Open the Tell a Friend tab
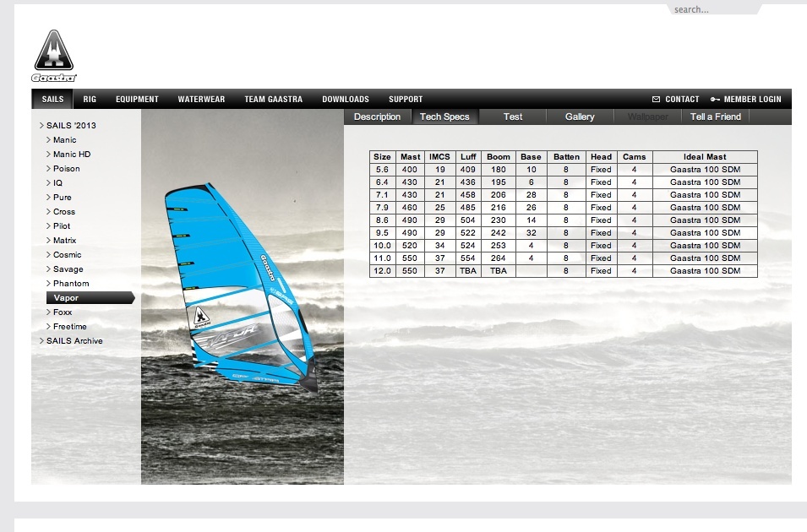Viewport: 807px width, 532px height. 716,117
